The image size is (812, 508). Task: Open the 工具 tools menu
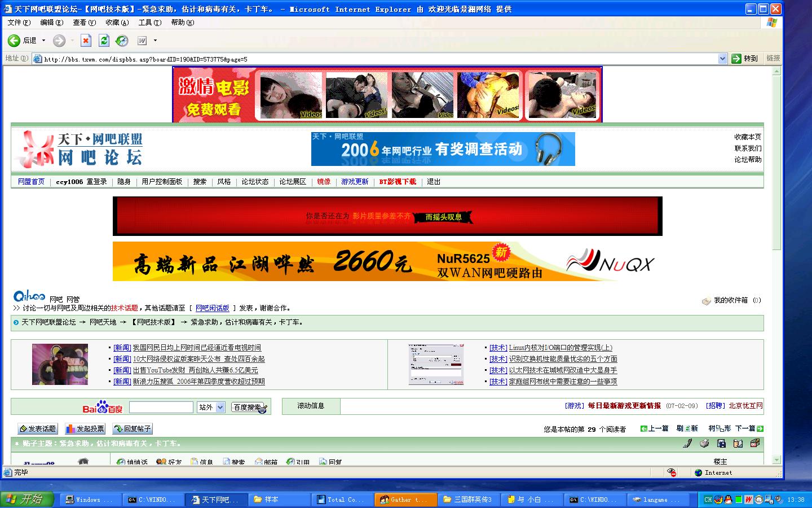(150, 23)
